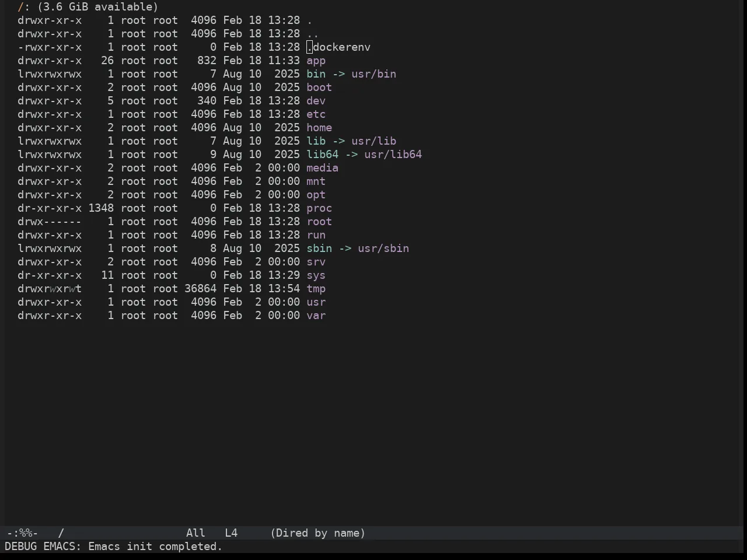Image resolution: width=747 pixels, height=560 pixels.
Task: Click symlink target usr/lib64
Action: tap(393, 155)
